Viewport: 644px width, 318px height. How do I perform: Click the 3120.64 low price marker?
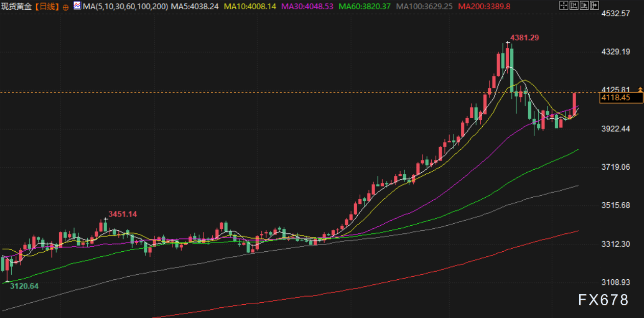point(24,286)
